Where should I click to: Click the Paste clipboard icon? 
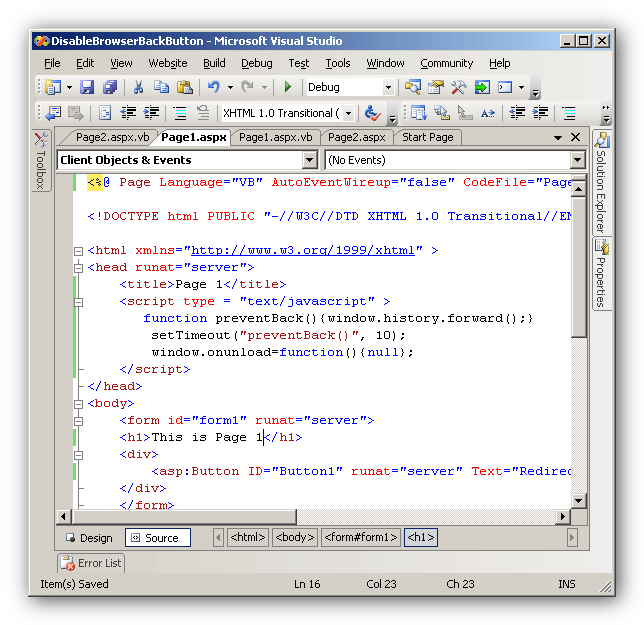coord(184,88)
